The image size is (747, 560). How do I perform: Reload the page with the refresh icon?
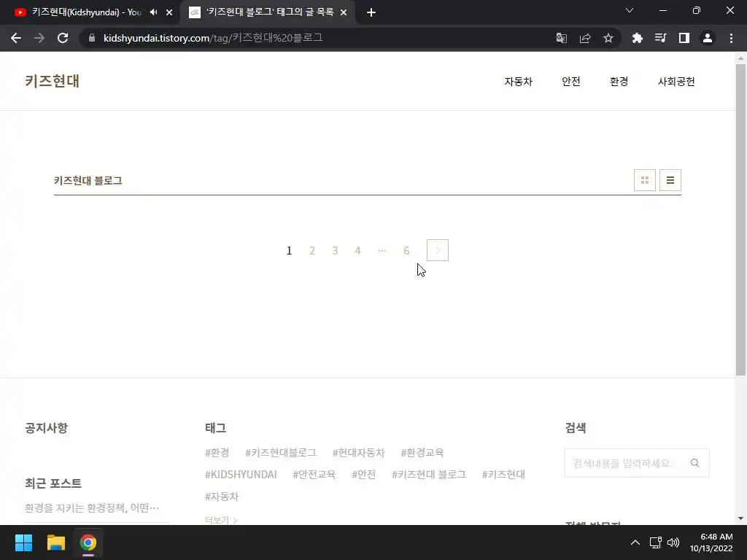[63, 38]
